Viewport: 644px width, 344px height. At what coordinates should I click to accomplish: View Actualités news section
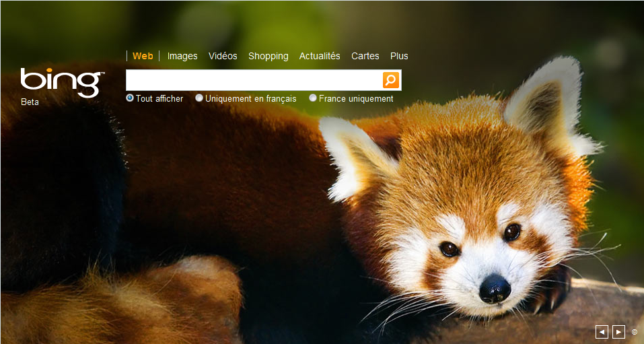[320, 56]
